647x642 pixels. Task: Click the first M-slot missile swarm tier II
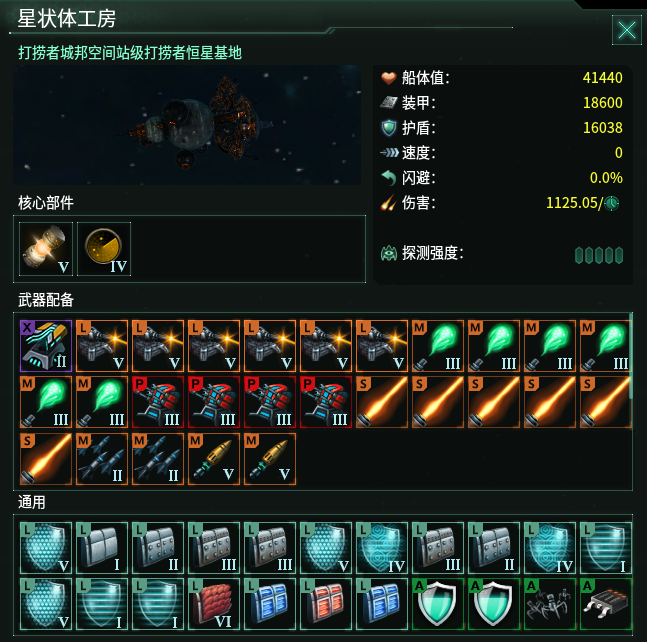102,459
